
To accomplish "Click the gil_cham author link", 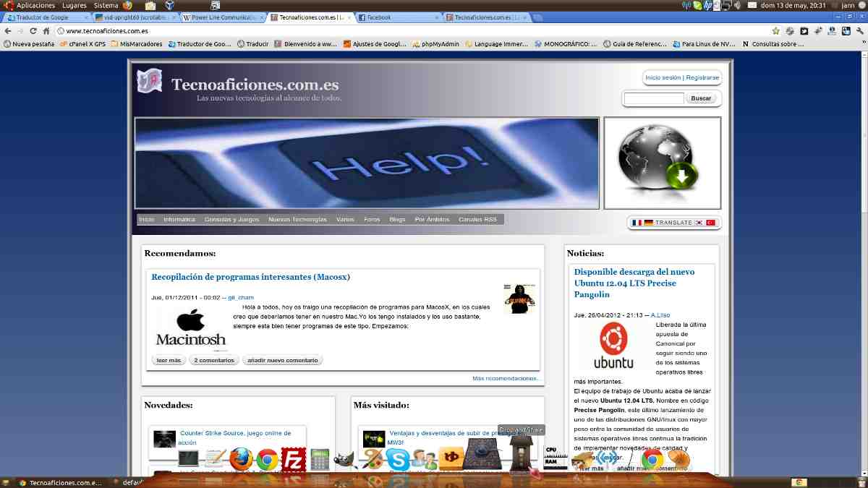I will 241,297.
